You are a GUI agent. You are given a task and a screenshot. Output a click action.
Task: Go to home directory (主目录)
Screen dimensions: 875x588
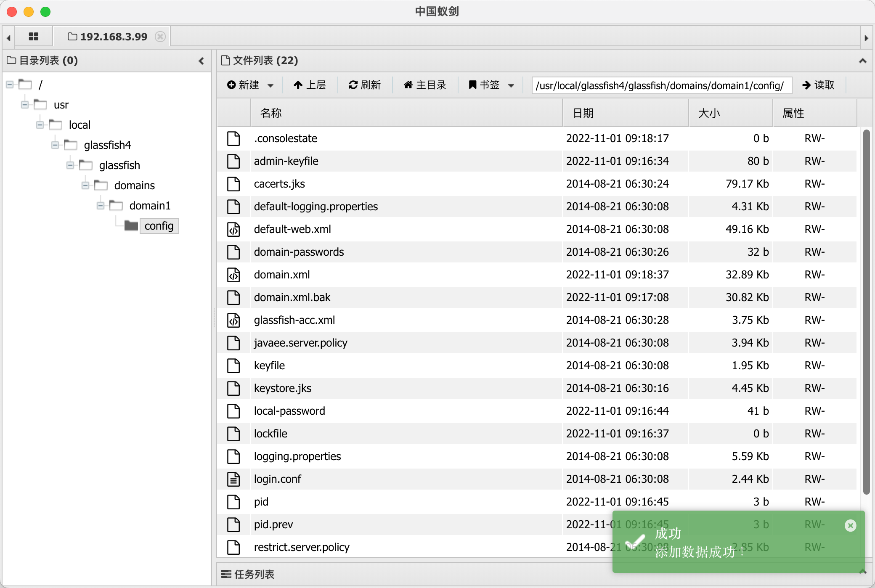click(x=425, y=85)
